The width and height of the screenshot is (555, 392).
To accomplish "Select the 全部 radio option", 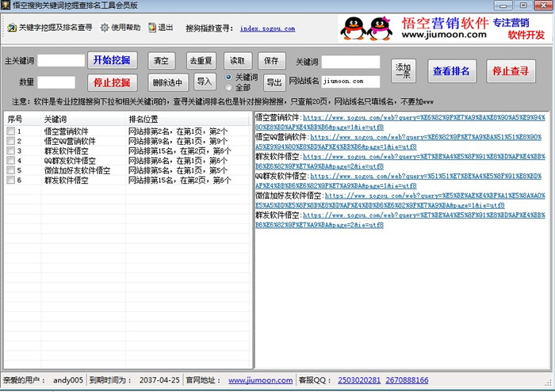I will (x=229, y=87).
